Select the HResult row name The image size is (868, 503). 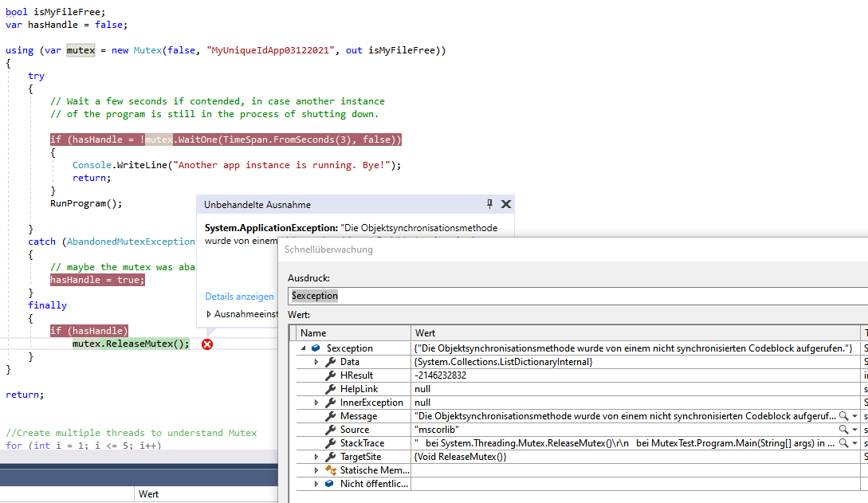point(356,375)
